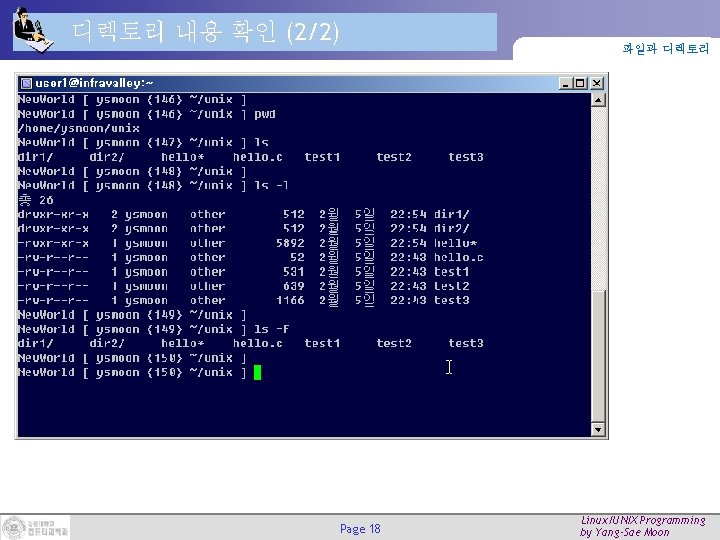720x540 pixels.
Task: Click the '-rwxr-xr-x' permissions of hello*
Action: tap(53, 243)
